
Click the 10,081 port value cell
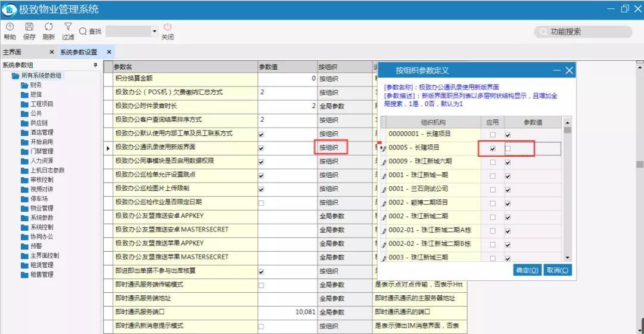coord(288,312)
